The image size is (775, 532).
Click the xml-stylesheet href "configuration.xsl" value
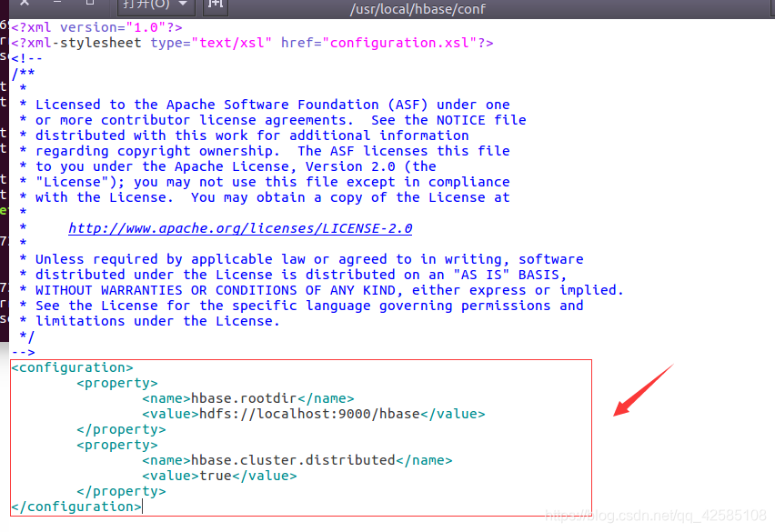click(398, 43)
